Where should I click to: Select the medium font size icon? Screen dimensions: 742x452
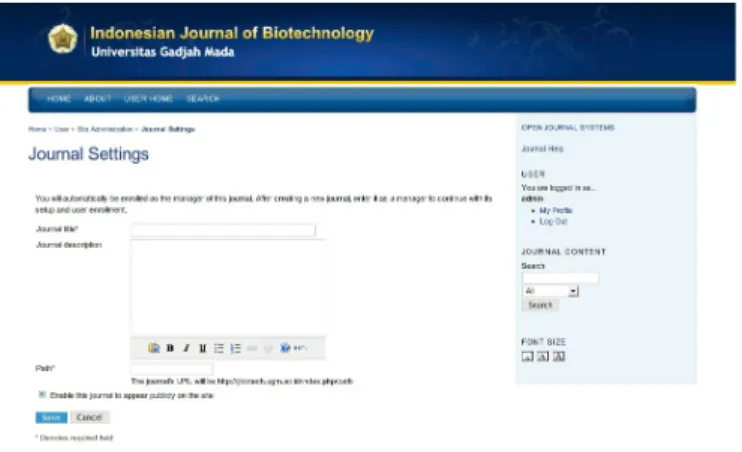pos(543,356)
